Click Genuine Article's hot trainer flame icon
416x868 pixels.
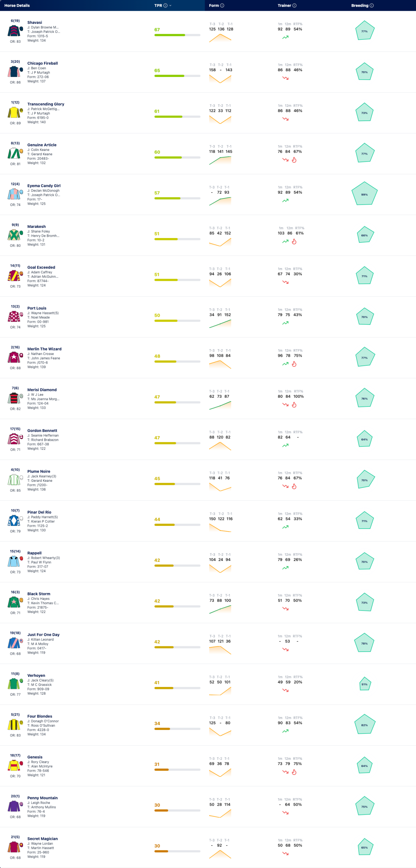pyautogui.click(x=294, y=160)
